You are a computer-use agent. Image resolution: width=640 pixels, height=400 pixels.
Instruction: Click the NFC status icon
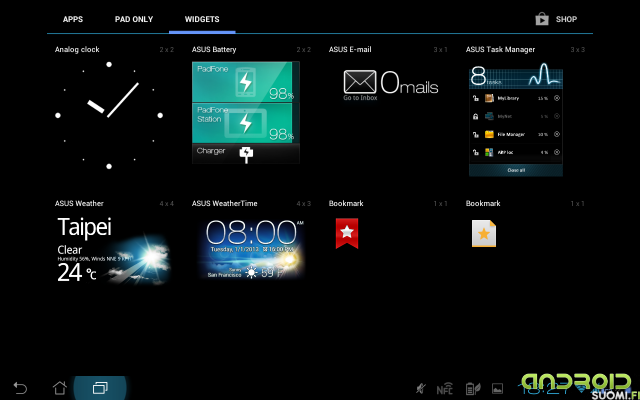pos(444,389)
